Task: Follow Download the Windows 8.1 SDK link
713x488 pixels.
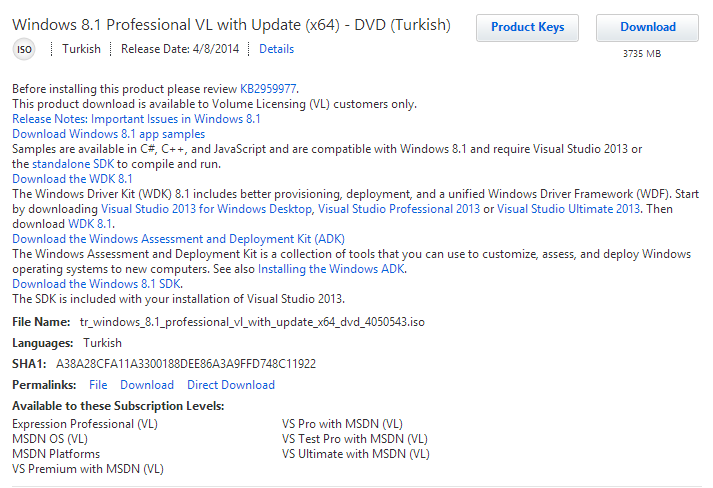Action: 97,284
